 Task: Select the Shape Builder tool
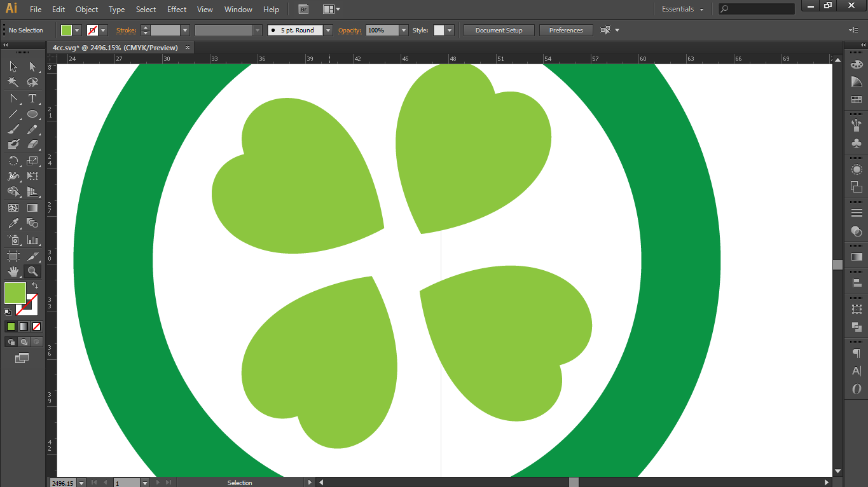pyautogui.click(x=13, y=191)
